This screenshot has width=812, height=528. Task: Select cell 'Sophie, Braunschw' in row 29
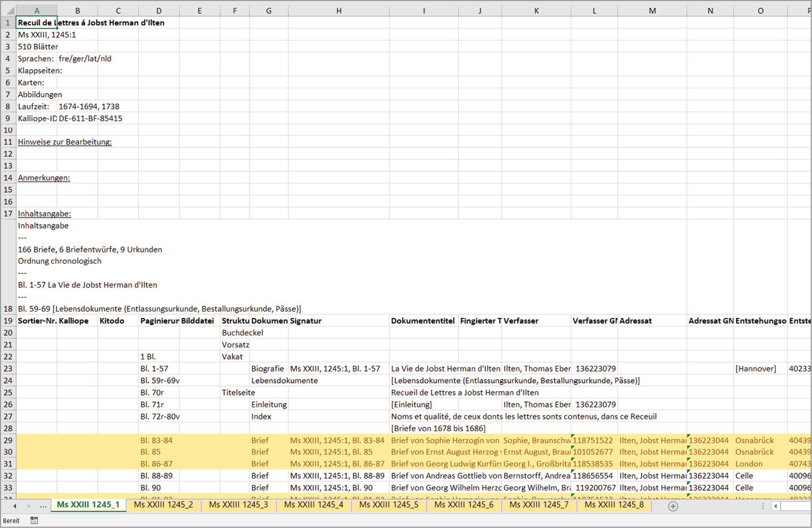(536, 440)
